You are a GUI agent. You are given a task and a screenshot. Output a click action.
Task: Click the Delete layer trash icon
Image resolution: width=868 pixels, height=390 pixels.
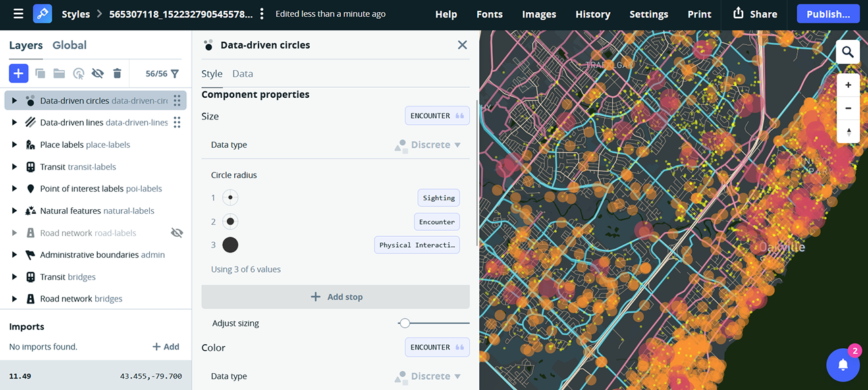(117, 73)
